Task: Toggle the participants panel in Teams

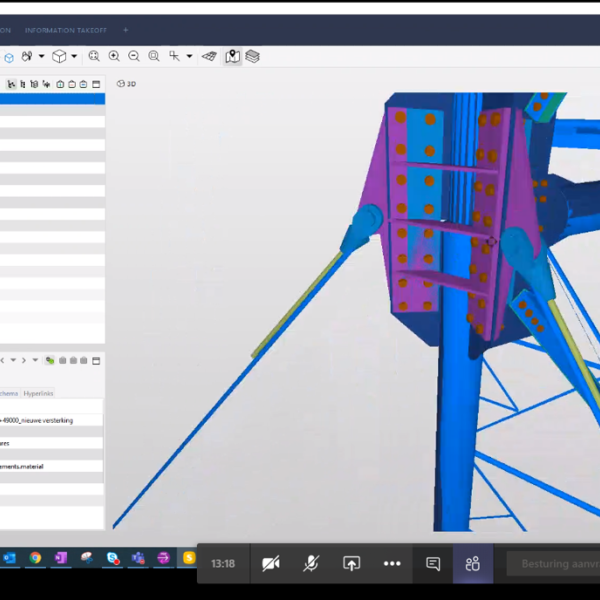Action: pyautogui.click(x=473, y=564)
